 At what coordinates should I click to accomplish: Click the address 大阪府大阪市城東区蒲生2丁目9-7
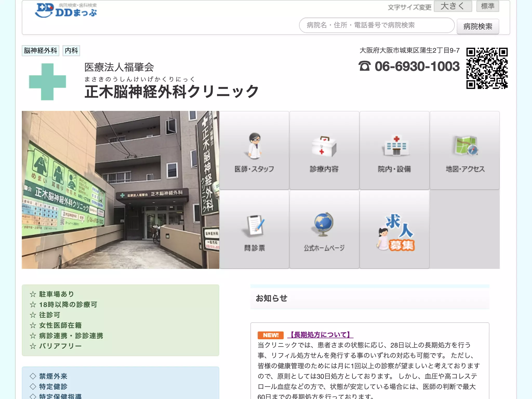(x=409, y=50)
